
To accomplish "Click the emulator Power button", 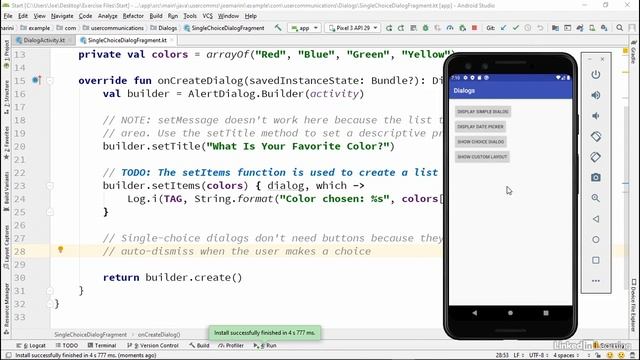I will (x=596, y=75).
